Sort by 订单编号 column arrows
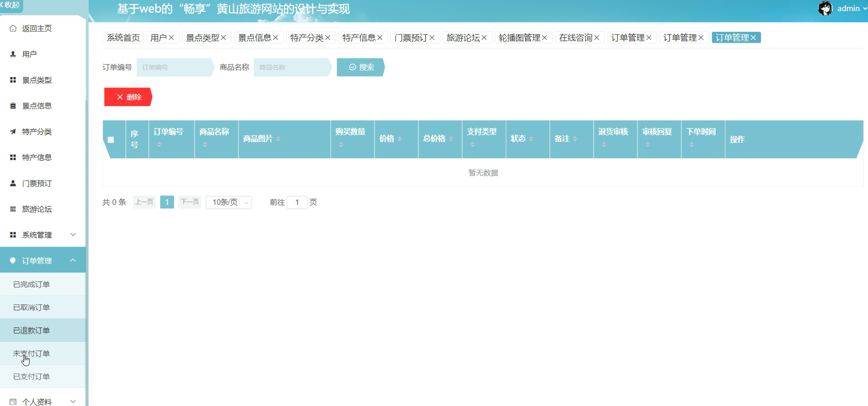The height and width of the screenshot is (406, 868). 159,144
